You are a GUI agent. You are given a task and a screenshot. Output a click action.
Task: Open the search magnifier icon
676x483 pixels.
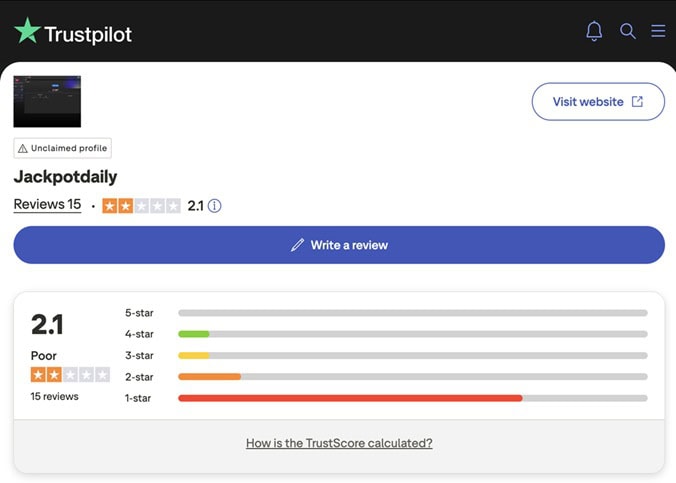coord(627,31)
